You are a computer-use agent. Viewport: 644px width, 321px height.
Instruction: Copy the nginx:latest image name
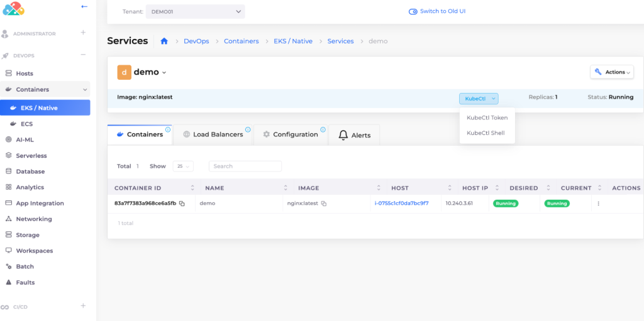(324, 204)
